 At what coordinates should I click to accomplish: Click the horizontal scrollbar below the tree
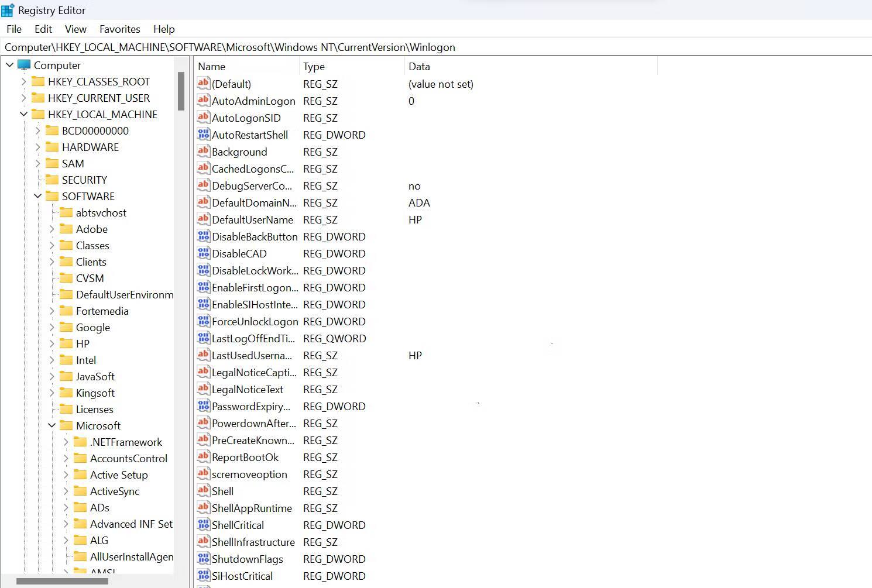pyautogui.click(x=63, y=582)
